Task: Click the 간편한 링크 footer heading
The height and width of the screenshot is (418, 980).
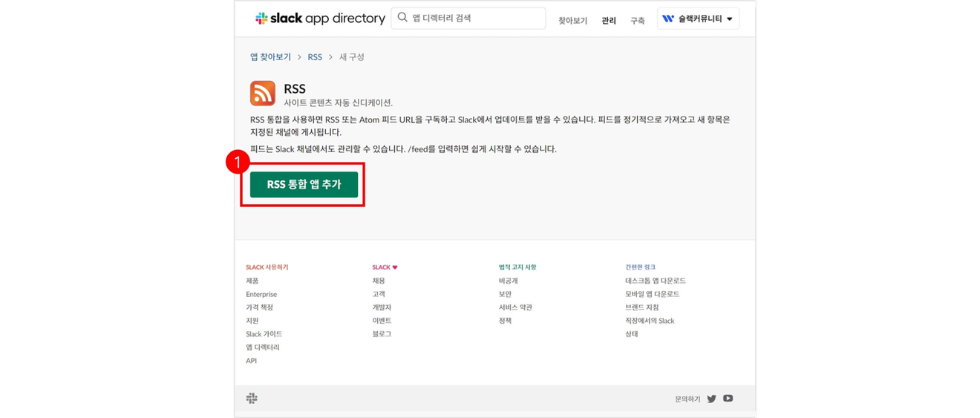Action: tap(641, 267)
